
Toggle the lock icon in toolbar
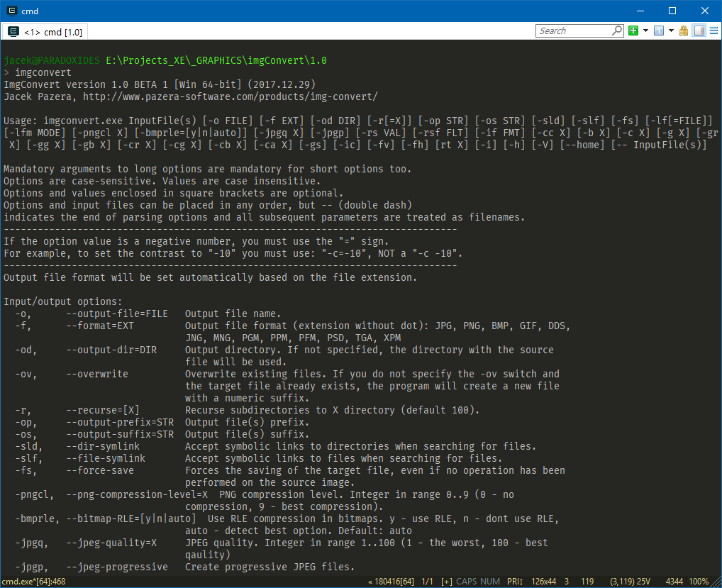(x=684, y=30)
